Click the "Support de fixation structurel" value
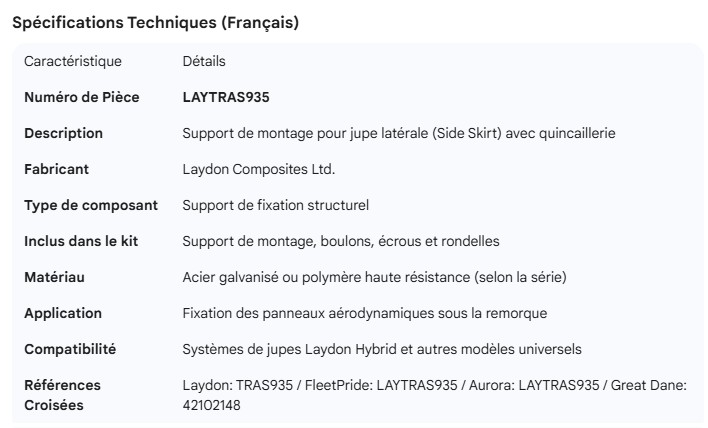This screenshot has height=428, width=708. tap(276, 205)
